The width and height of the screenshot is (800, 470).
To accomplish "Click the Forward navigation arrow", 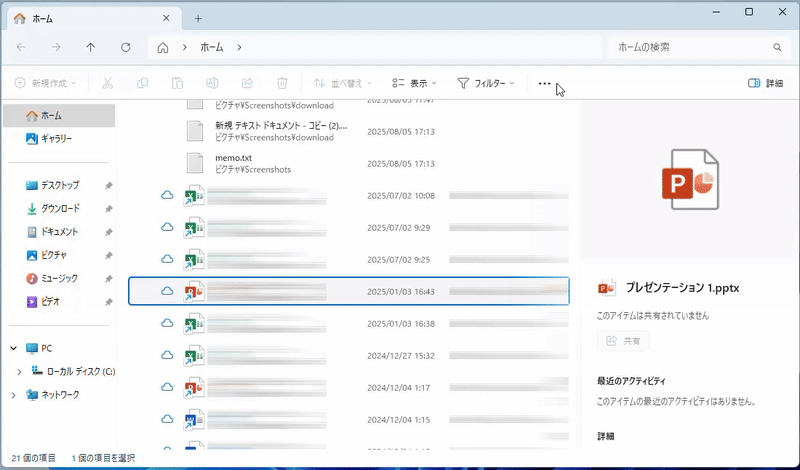I will tap(56, 47).
